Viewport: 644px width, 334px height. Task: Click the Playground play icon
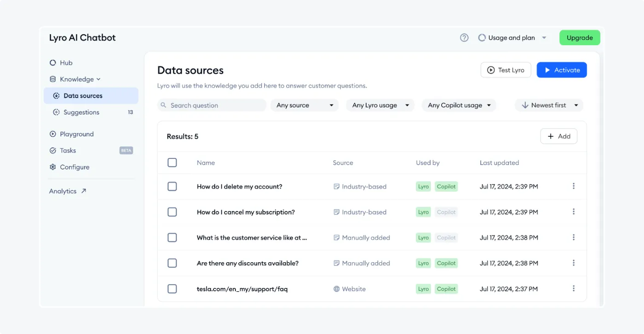(53, 134)
